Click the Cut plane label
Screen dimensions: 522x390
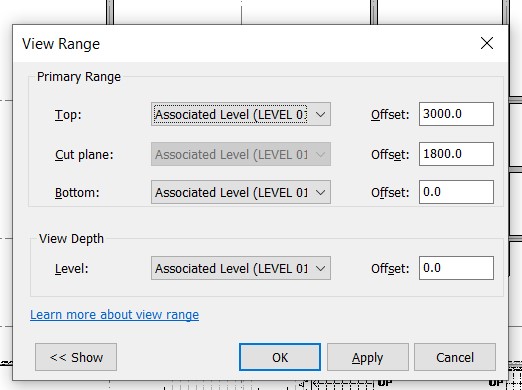(x=84, y=155)
